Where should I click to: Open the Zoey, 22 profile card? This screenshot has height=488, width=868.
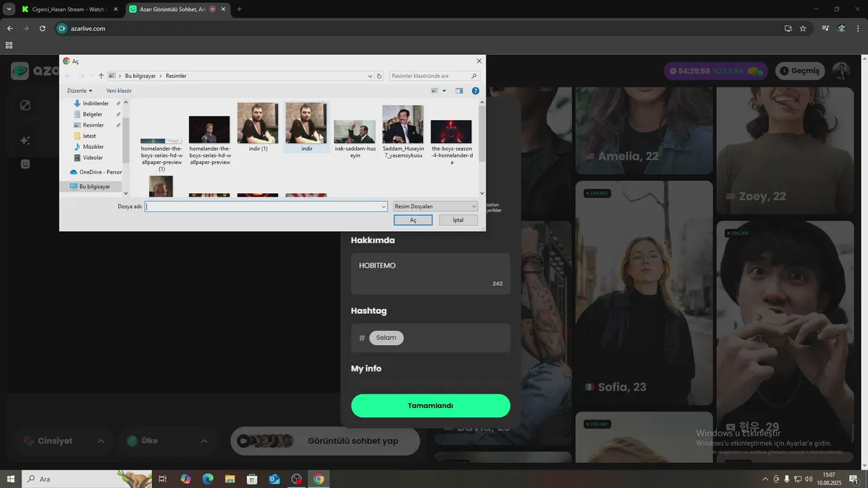(785, 150)
